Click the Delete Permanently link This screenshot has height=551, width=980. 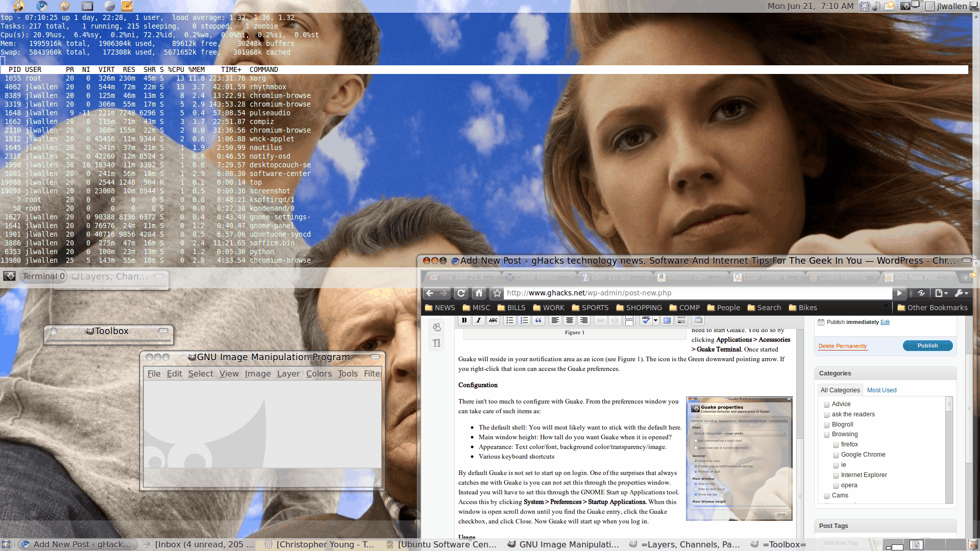[x=842, y=346]
